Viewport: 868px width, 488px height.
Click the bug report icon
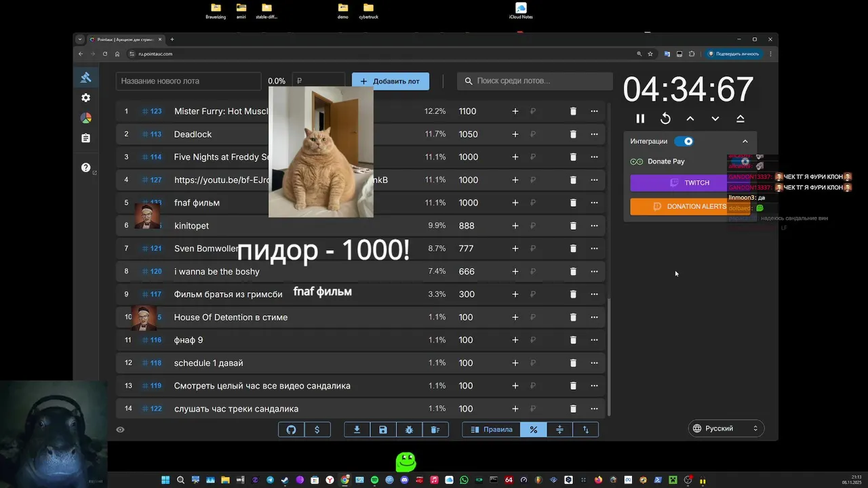point(409,430)
